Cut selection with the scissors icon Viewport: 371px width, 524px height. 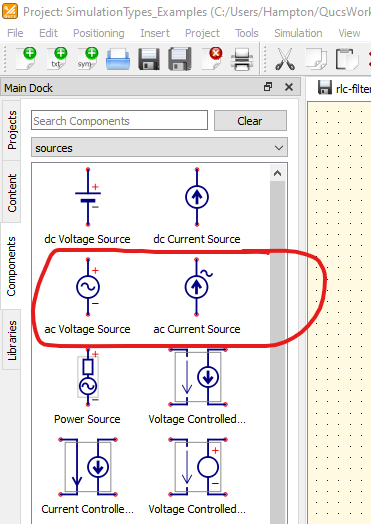(285, 59)
